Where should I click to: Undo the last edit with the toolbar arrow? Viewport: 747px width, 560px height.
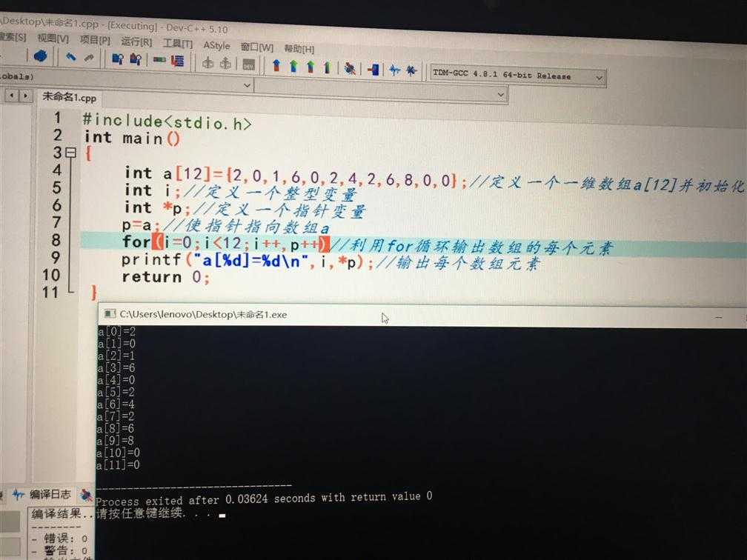pyautogui.click(x=71, y=57)
